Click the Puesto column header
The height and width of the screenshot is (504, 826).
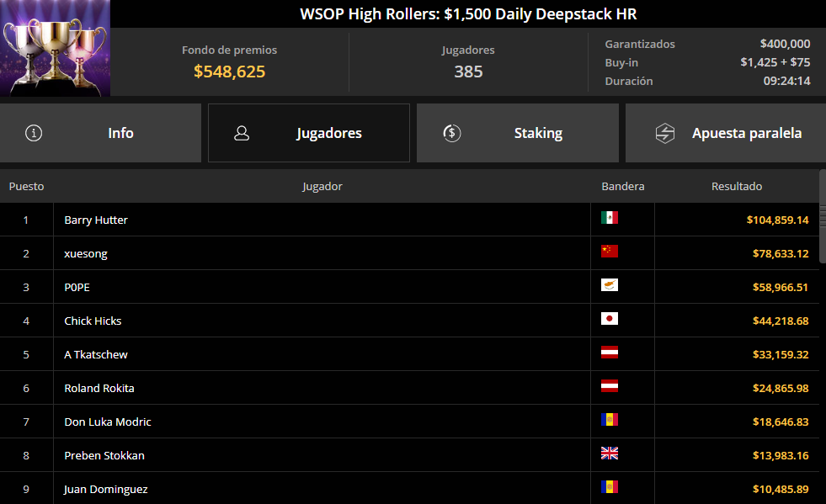pos(26,187)
